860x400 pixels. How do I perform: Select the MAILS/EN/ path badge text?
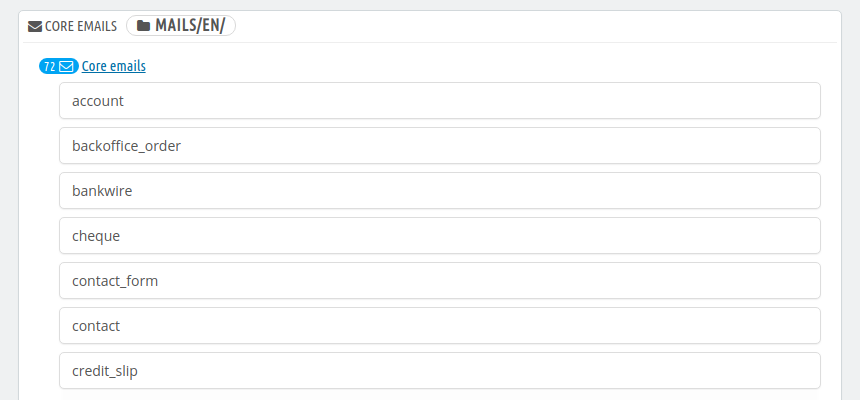click(x=190, y=26)
